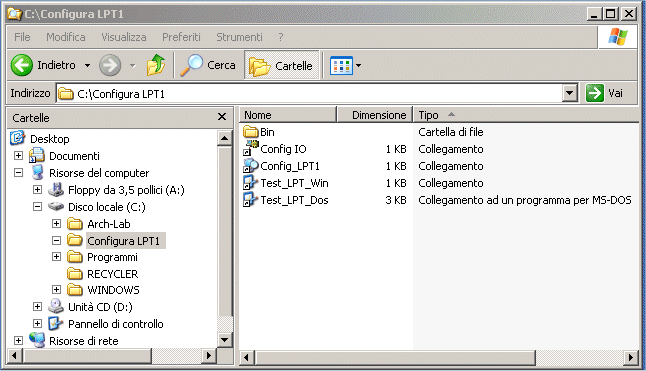The image size is (646, 371).
Task: Select Documenti folder icon in tree
Action: coord(37,155)
